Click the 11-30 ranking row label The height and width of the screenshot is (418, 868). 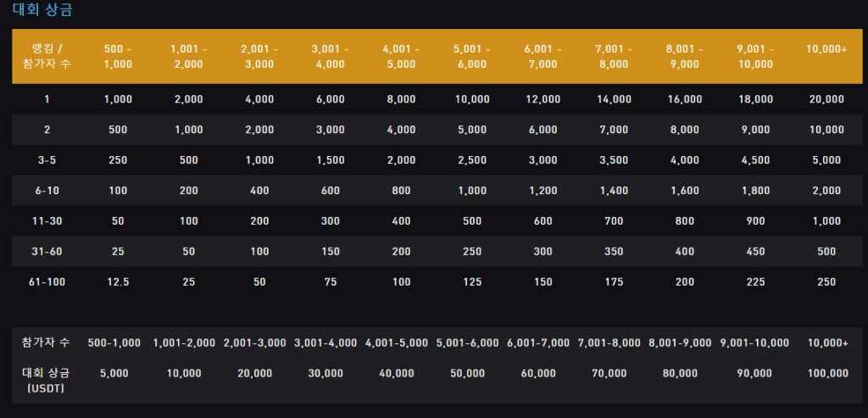[47, 221]
